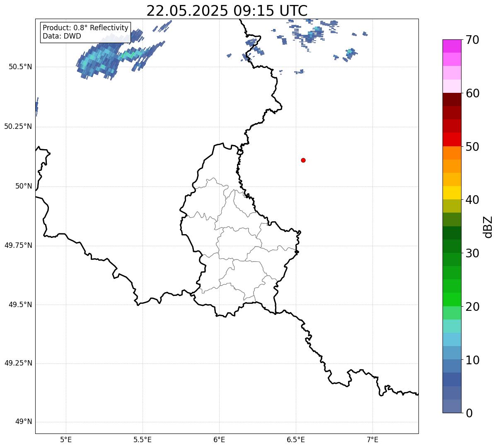Click the 'Product: 0.8° Reflectivity' label

[x=85, y=28]
